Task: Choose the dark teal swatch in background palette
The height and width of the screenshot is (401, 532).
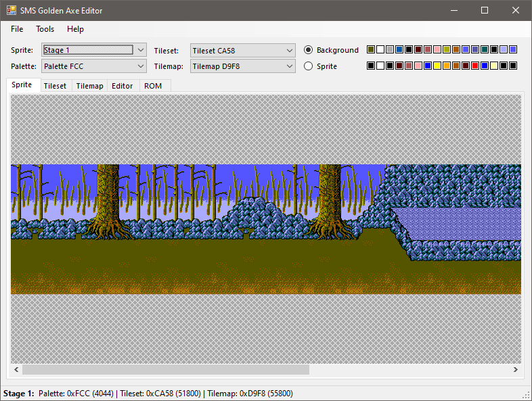Action: pyautogui.click(x=485, y=49)
